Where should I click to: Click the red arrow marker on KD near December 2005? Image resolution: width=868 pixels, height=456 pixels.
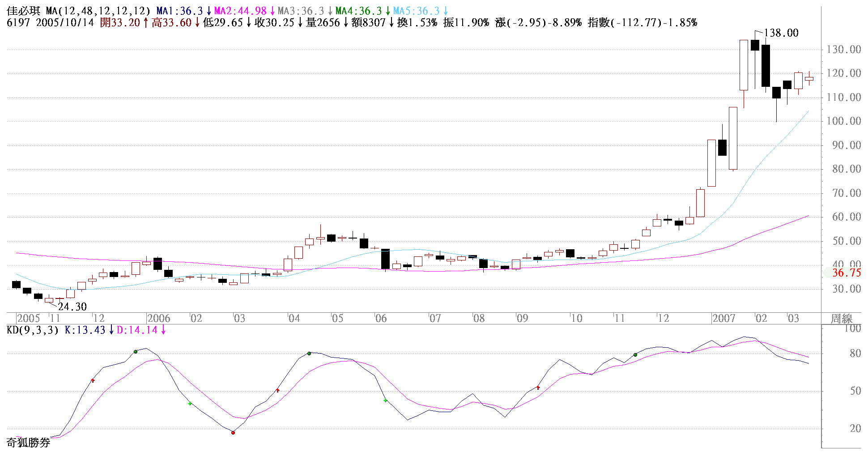tap(93, 380)
